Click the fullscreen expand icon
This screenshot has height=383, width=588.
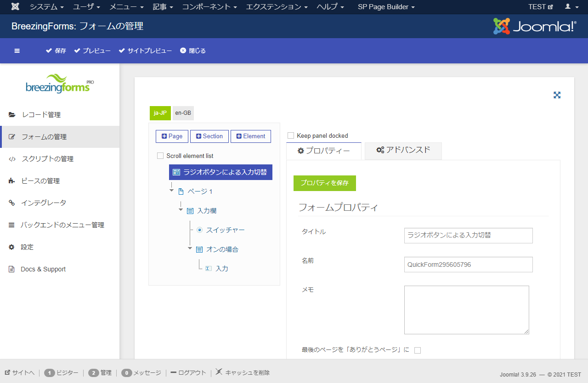557,95
